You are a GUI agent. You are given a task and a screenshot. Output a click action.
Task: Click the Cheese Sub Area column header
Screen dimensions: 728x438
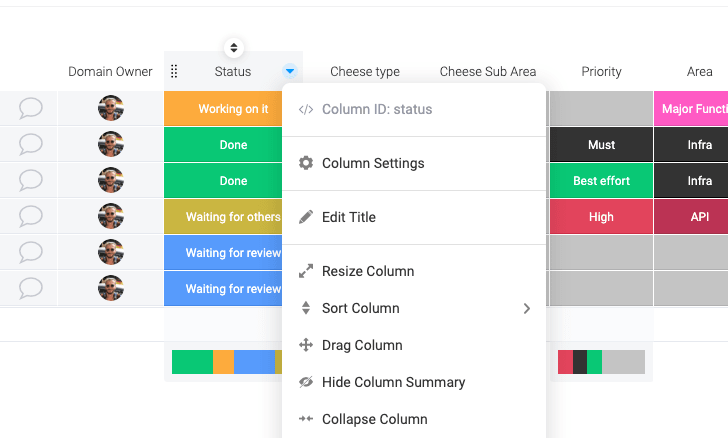488,72
